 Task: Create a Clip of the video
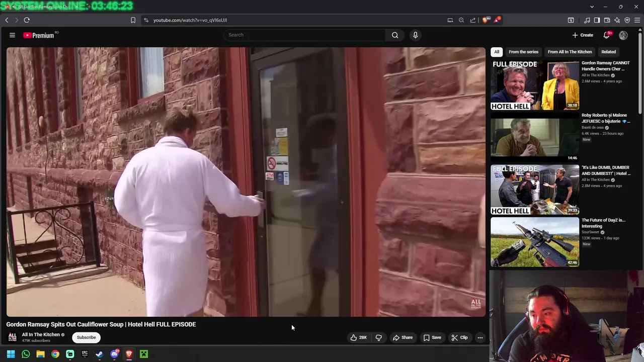(459, 338)
